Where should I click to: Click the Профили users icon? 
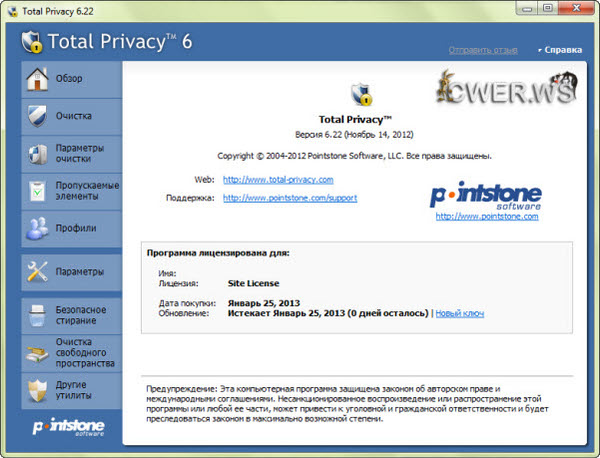(37, 228)
